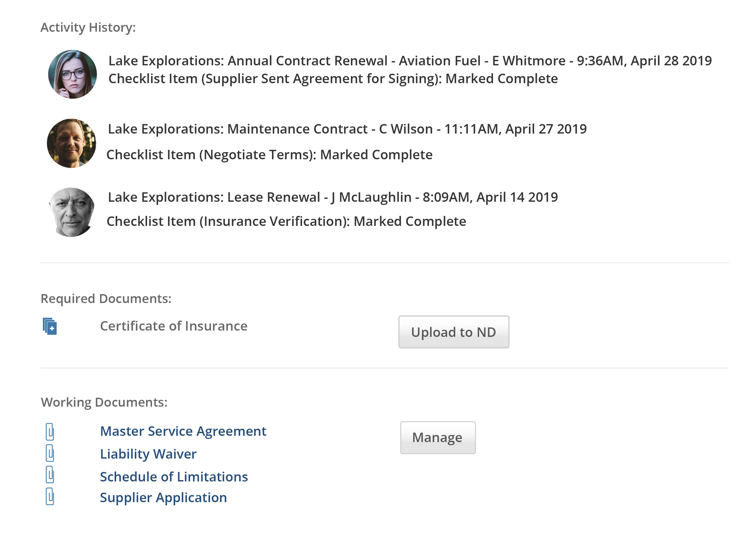The image size is (756, 536).
Task: Click paperclip icon beside Supplier Application
Action: [x=50, y=496]
